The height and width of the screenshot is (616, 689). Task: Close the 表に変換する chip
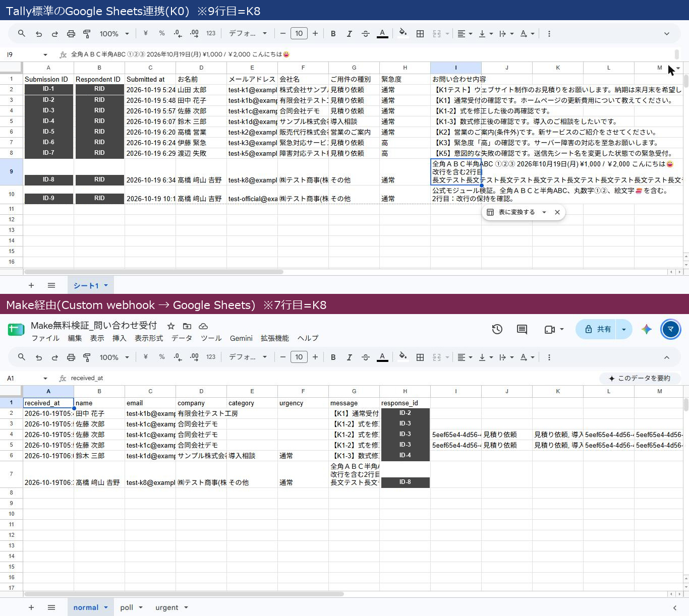[x=557, y=212]
